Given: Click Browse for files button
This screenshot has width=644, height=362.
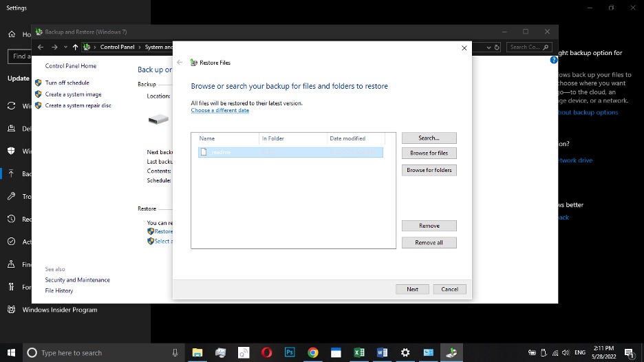Looking at the screenshot, I should pyautogui.click(x=429, y=153).
